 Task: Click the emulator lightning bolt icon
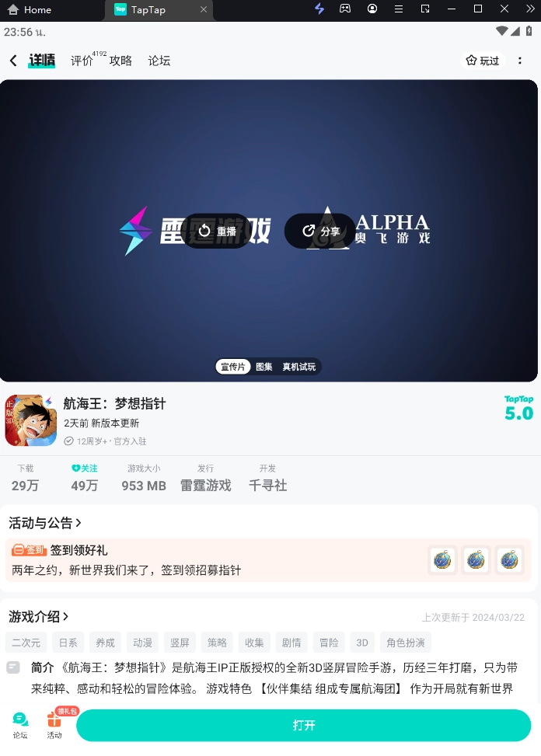tap(319, 9)
